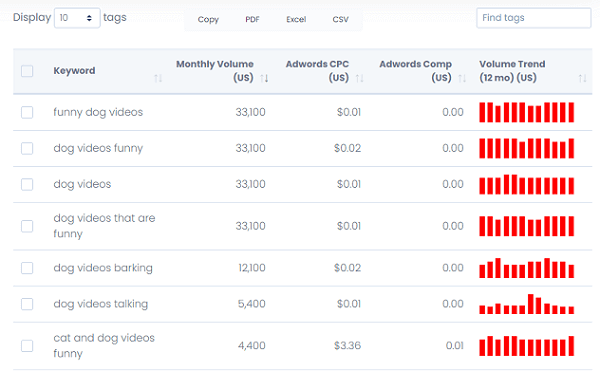
Task: Tick the select-all checkbox in header
Action: click(27, 71)
